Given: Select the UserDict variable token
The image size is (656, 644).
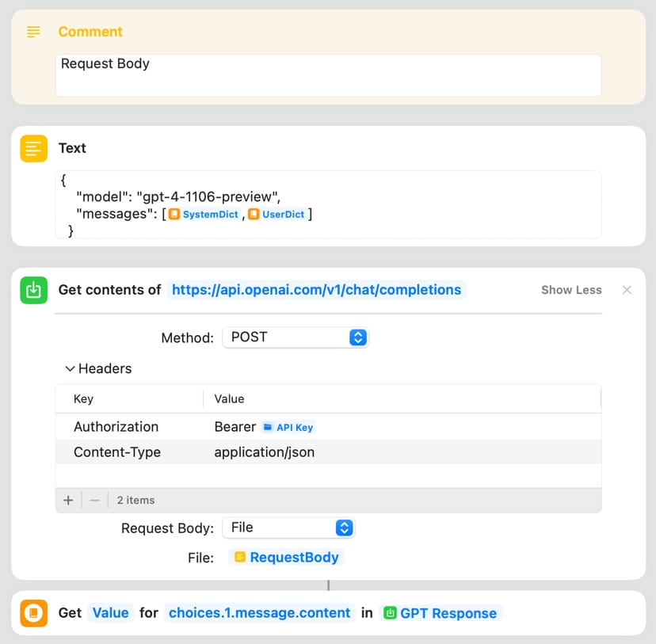Looking at the screenshot, I should [277, 214].
